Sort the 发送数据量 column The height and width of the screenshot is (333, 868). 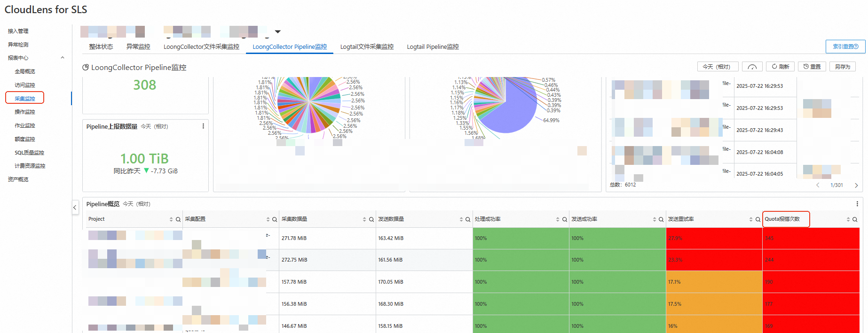click(x=461, y=219)
